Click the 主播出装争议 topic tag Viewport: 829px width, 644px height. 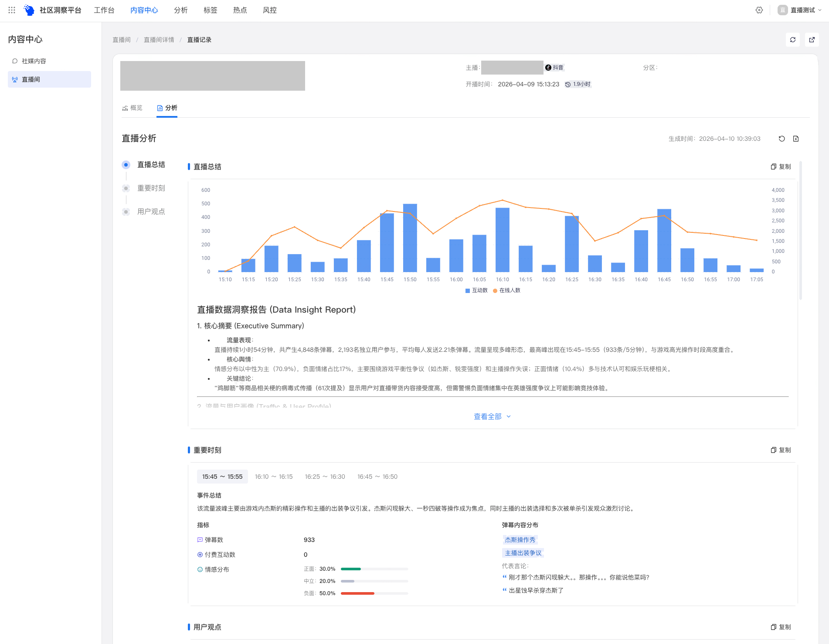click(x=523, y=553)
